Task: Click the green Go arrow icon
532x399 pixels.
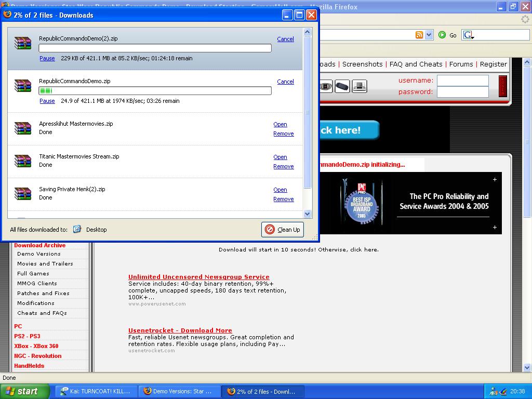Action: [442, 35]
